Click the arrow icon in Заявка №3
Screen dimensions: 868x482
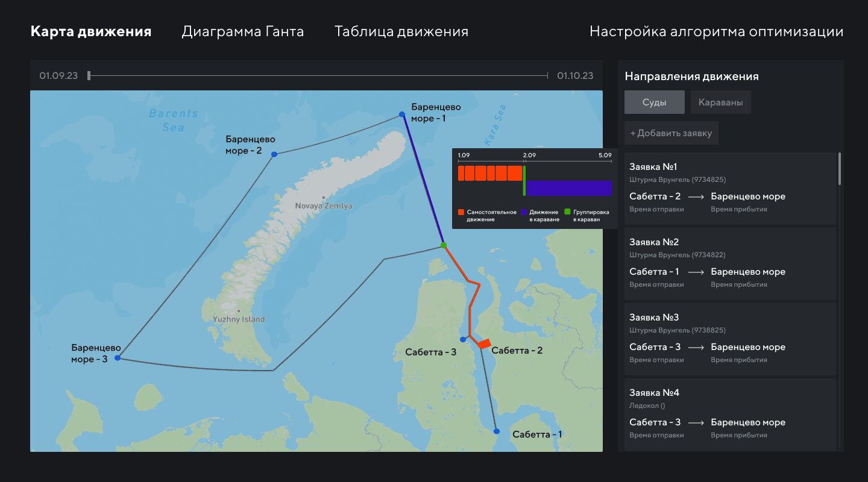[696, 347]
